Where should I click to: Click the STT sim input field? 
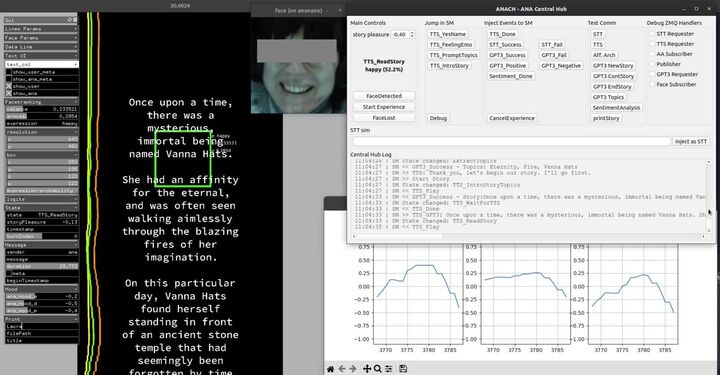tap(511, 141)
